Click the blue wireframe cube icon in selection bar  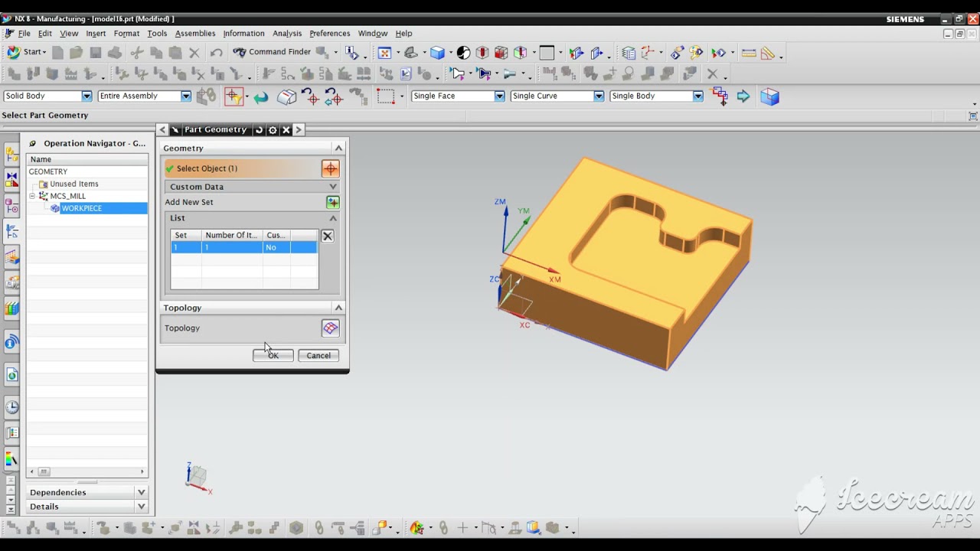[x=769, y=96]
